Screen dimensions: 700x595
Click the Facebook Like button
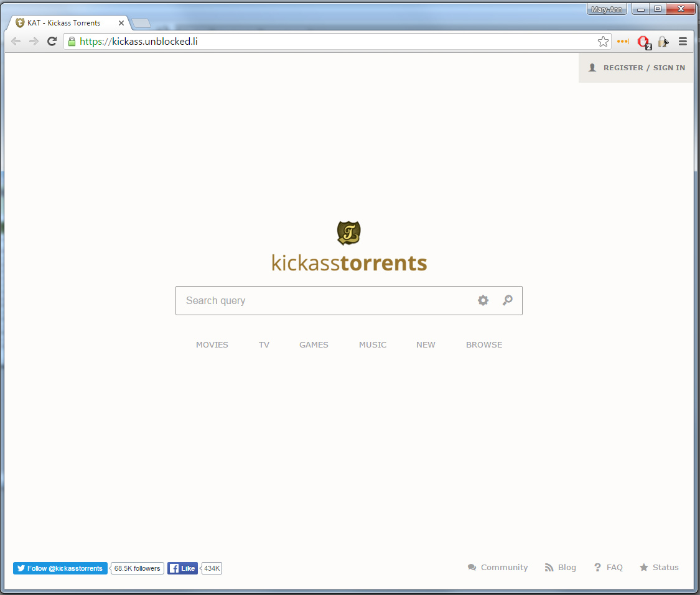tap(182, 568)
